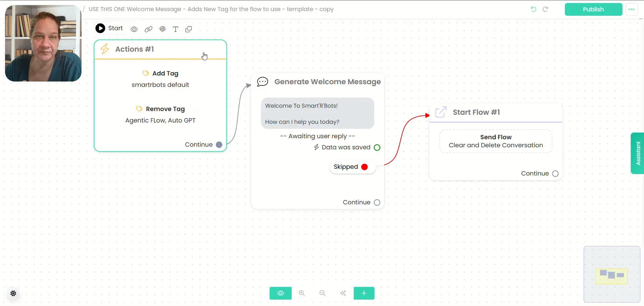Select the Start Flow #1 node title
644x306 pixels.
[476, 112]
